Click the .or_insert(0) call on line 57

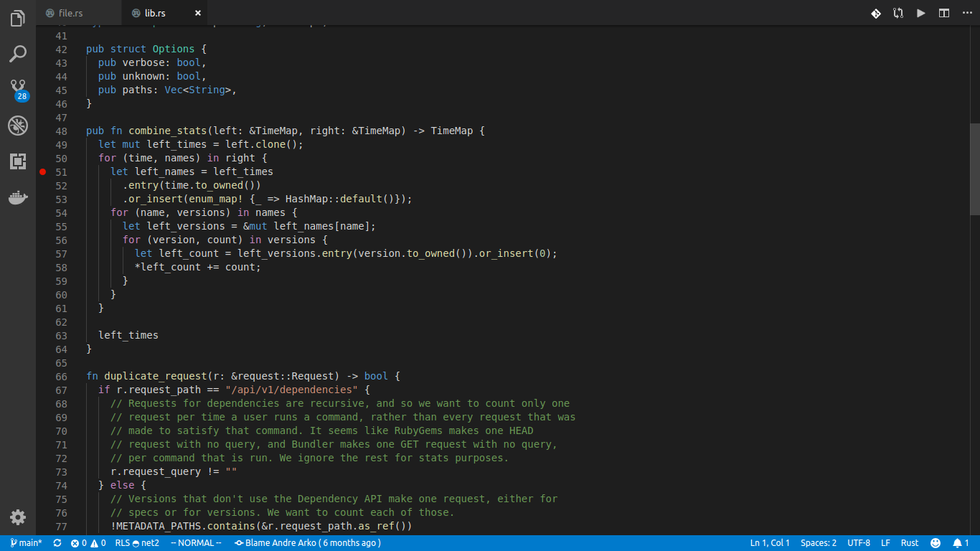click(512, 254)
